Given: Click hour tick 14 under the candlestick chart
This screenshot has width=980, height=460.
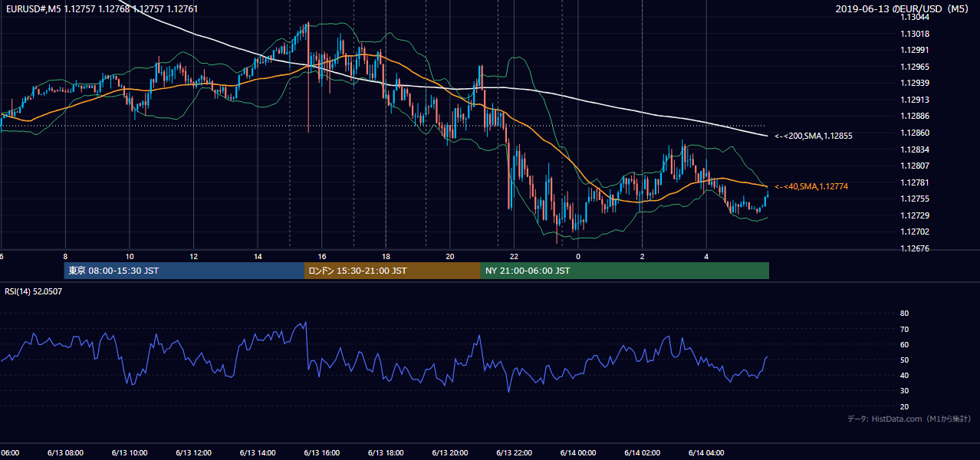Looking at the screenshot, I should [x=258, y=256].
